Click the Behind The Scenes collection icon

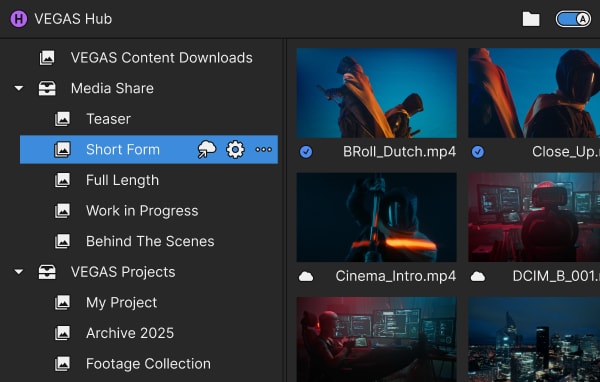[62, 242]
